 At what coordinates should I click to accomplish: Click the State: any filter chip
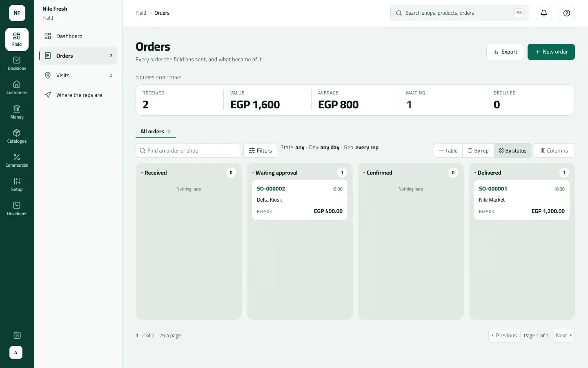point(292,148)
